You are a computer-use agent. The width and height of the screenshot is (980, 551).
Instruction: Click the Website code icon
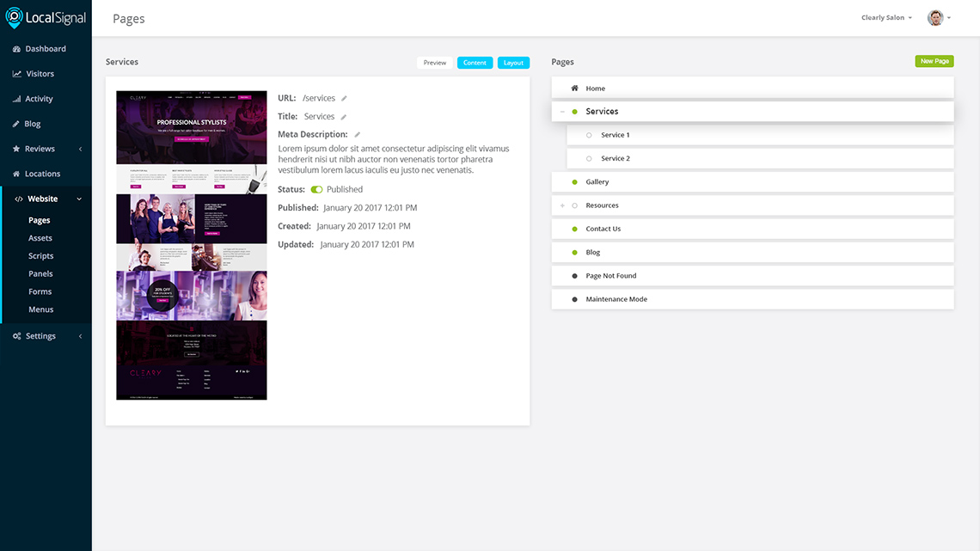[17, 198]
